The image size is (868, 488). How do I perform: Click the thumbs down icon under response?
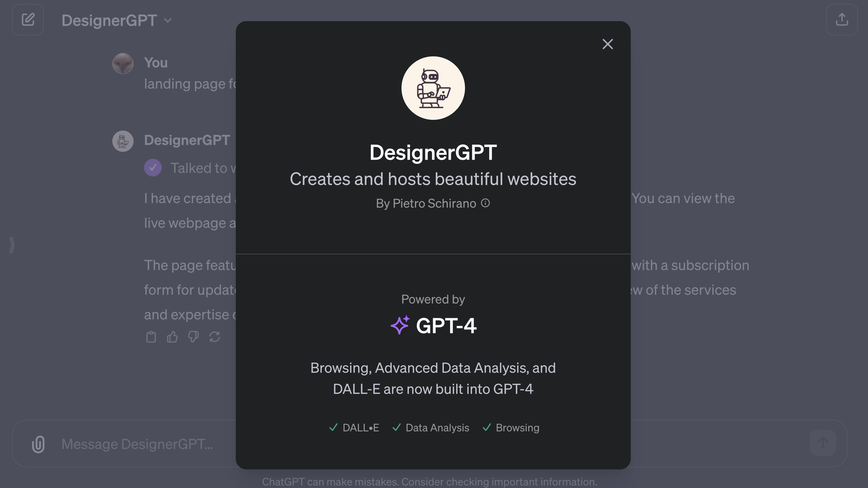tap(193, 337)
